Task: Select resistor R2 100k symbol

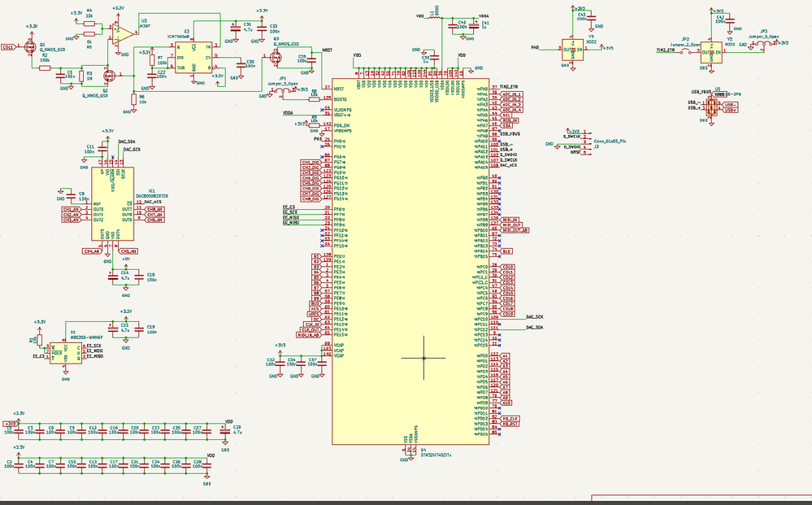Action: (x=45, y=67)
